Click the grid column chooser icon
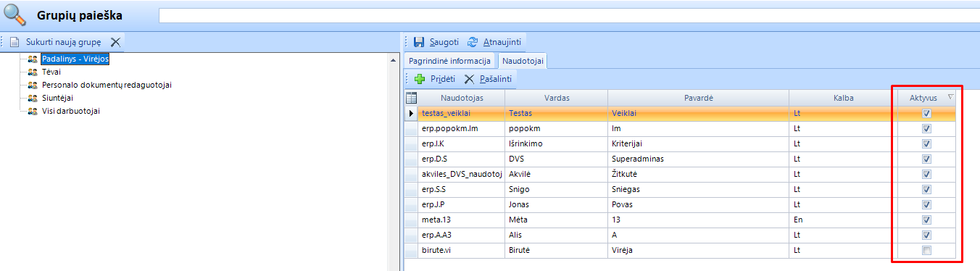The height and width of the screenshot is (271, 980). tap(411, 98)
